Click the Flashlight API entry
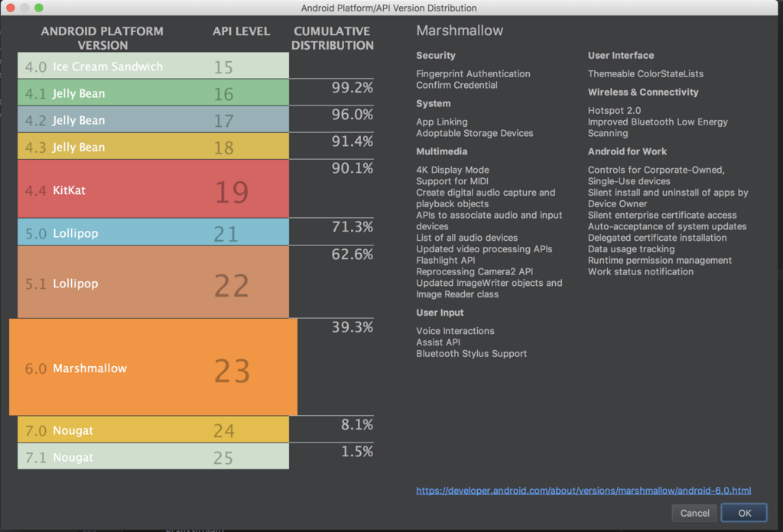783x532 pixels. coord(446,261)
